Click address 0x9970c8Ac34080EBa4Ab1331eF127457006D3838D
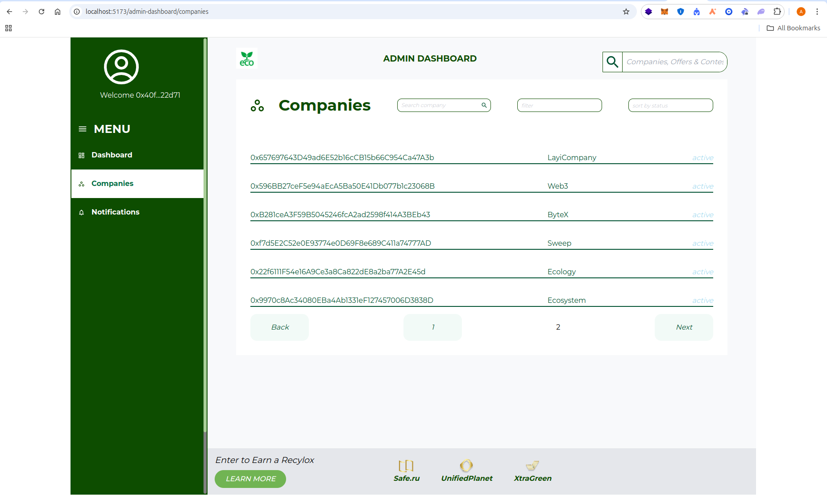 coord(342,301)
